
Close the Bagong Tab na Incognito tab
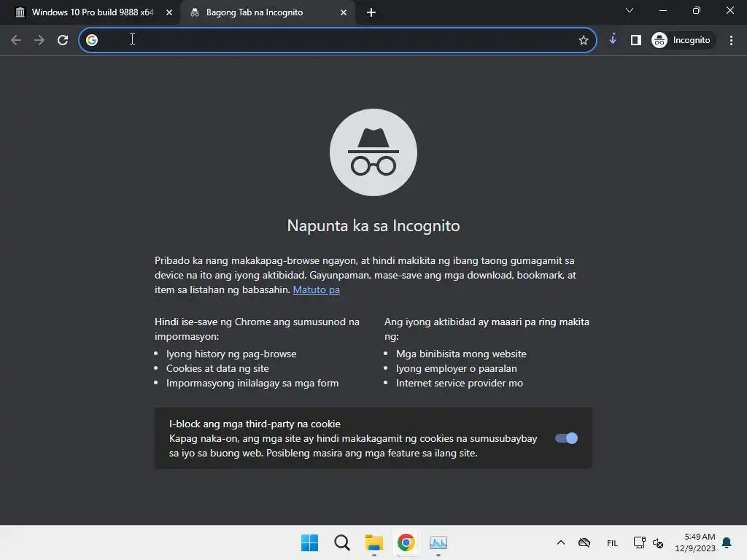click(x=344, y=12)
